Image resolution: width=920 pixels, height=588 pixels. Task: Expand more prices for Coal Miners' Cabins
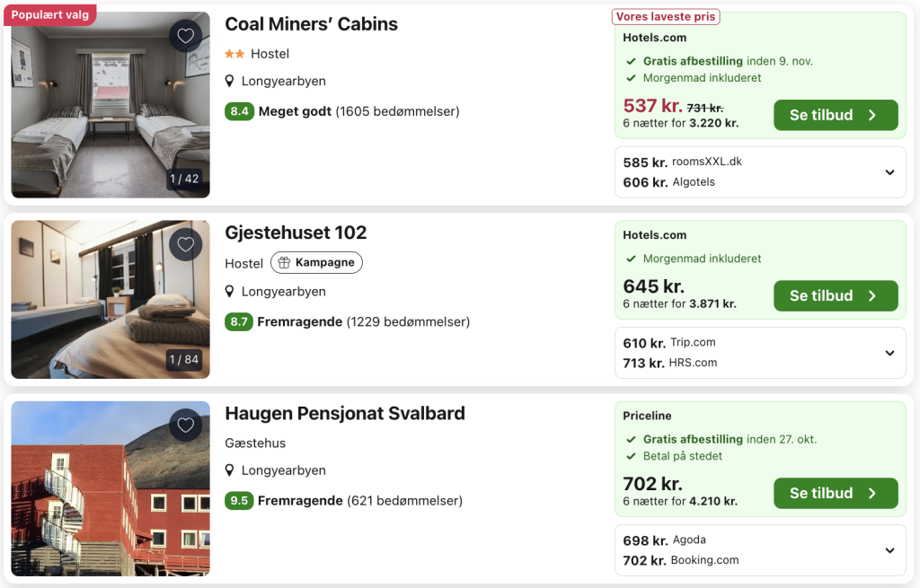click(889, 172)
